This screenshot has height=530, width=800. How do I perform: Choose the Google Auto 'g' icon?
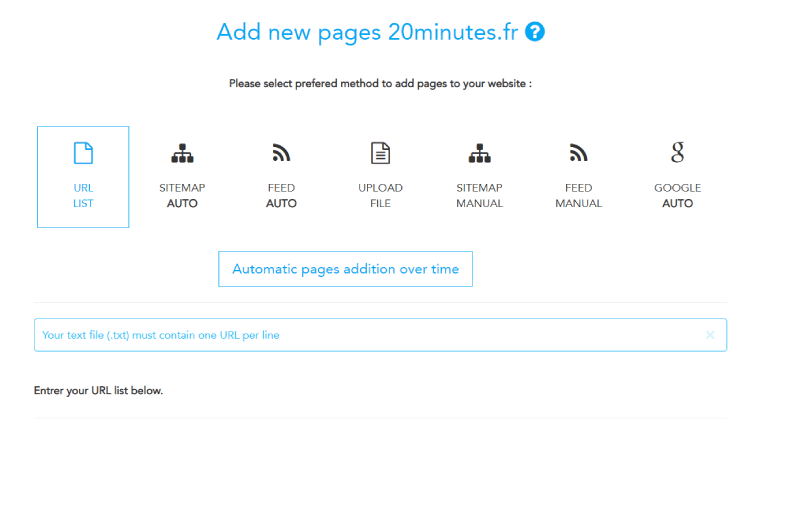click(x=678, y=152)
